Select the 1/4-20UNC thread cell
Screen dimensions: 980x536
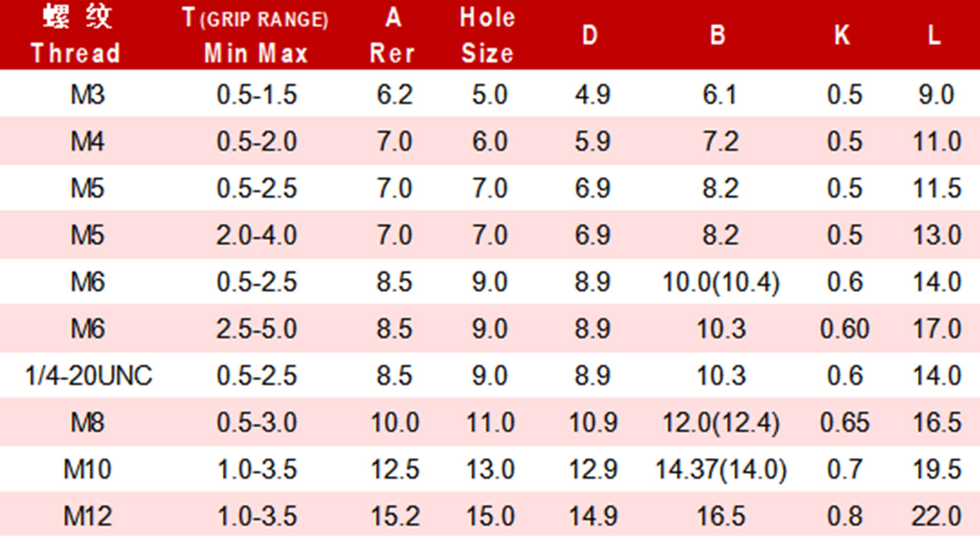pos(88,377)
